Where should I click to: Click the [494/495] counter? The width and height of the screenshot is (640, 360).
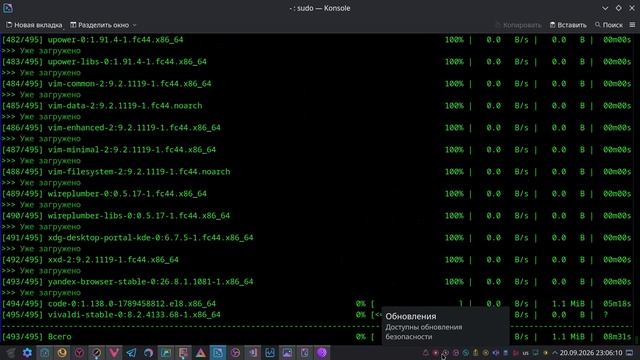tap(22, 304)
